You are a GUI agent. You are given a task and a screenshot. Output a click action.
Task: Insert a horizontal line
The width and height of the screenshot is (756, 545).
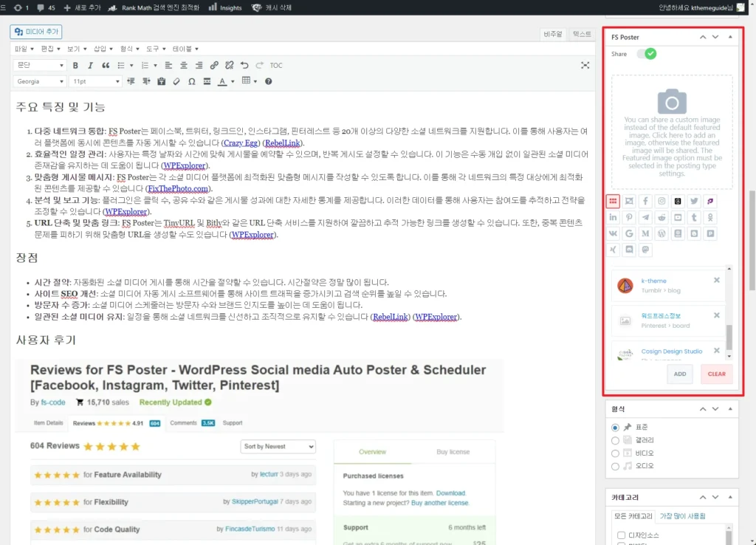click(207, 81)
